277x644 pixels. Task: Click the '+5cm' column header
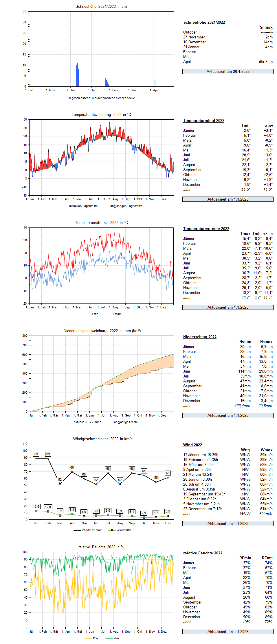coord(268,234)
